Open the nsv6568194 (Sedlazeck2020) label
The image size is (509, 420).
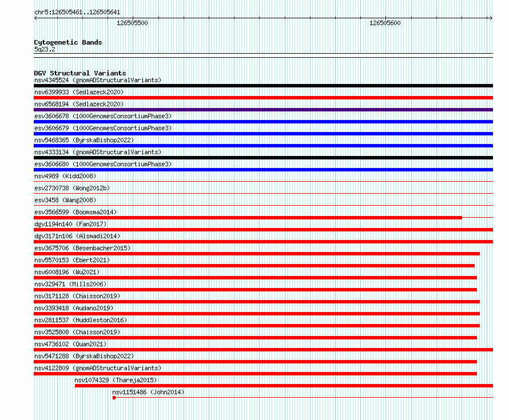click(79, 104)
